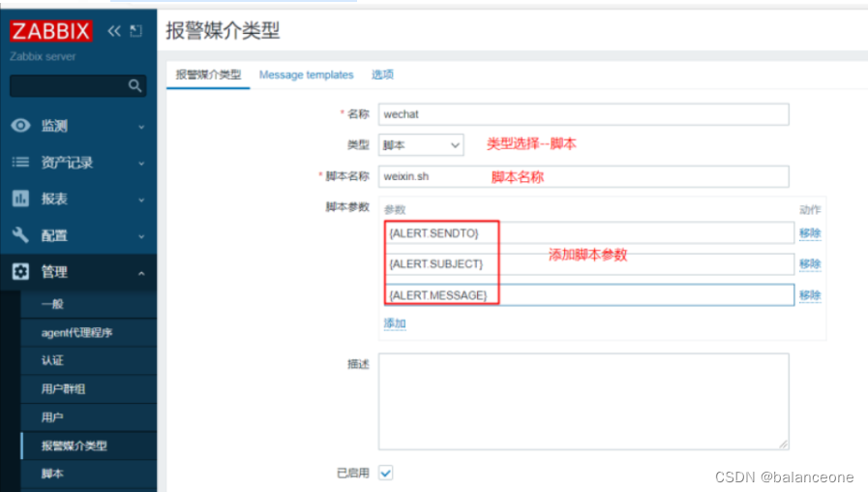Collapse the 管理 menu chevron

coord(141,273)
